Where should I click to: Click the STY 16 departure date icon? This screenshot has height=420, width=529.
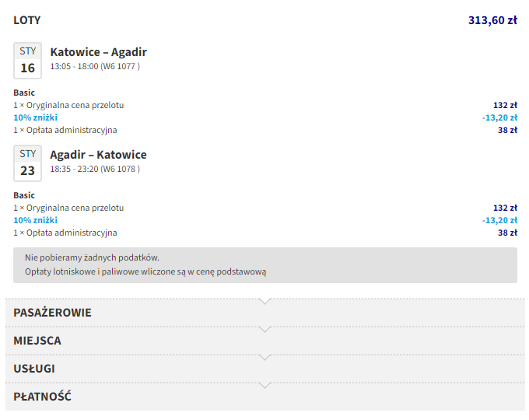point(28,61)
